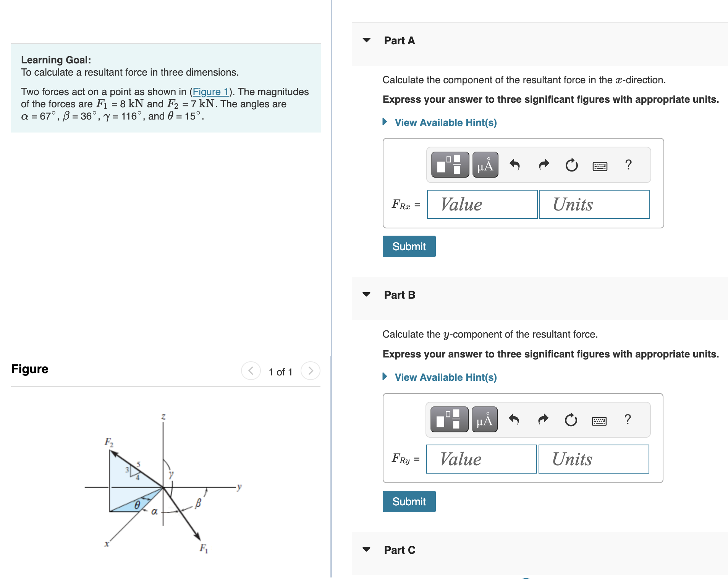Expand the Part C section
The height and width of the screenshot is (579, 728).
(x=366, y=550)
